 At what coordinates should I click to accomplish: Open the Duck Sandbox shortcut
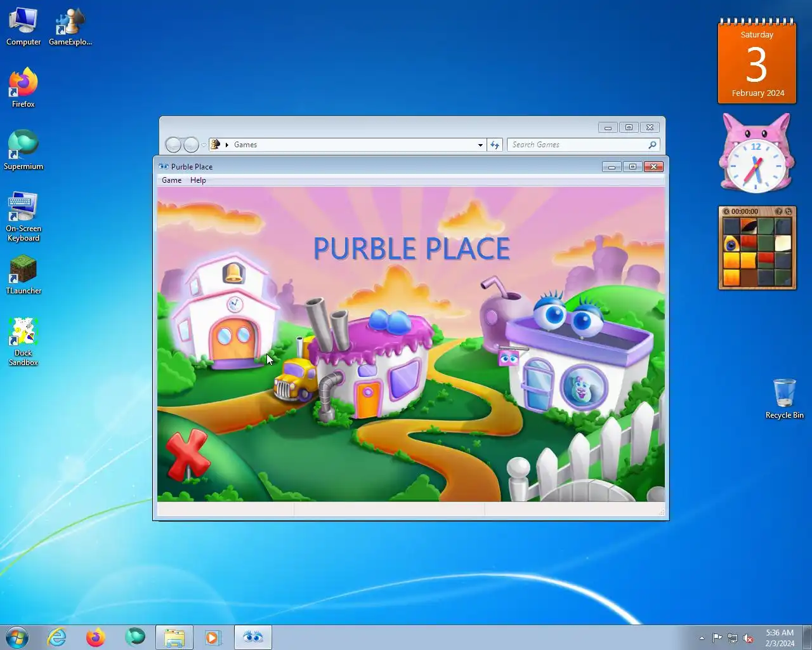coord(23,342)
